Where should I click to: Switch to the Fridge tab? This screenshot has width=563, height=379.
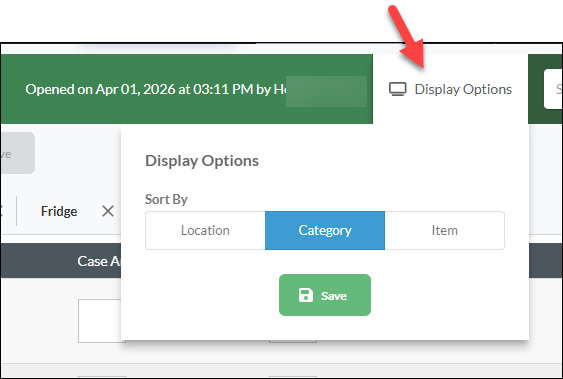[x=59, y=211]
